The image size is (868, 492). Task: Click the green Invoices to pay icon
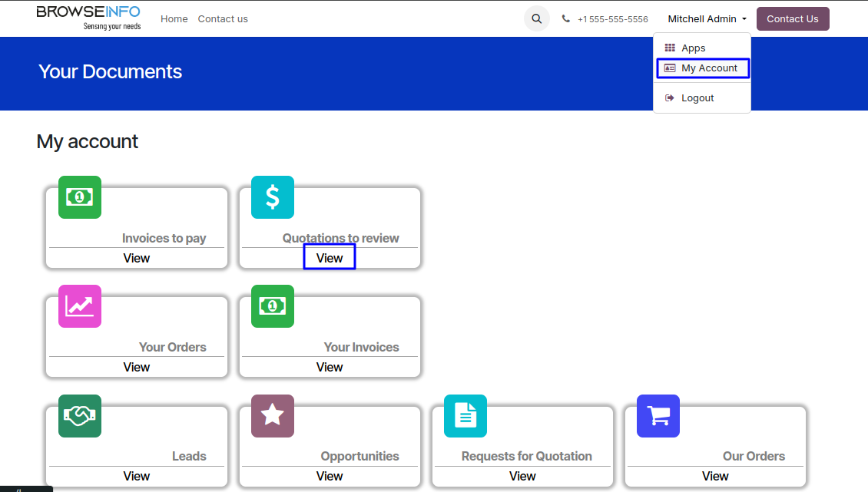pyautogui.click(x=80, y=197)
